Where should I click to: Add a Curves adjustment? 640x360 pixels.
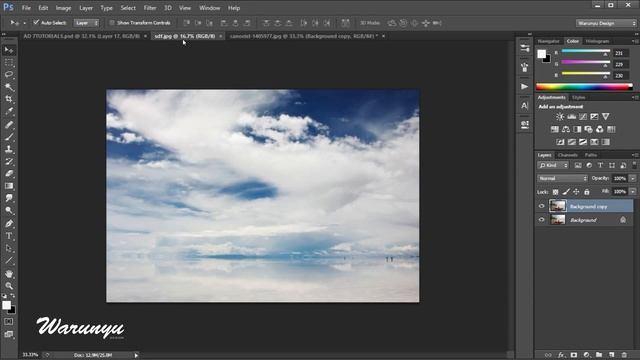(x=583, y=117)
